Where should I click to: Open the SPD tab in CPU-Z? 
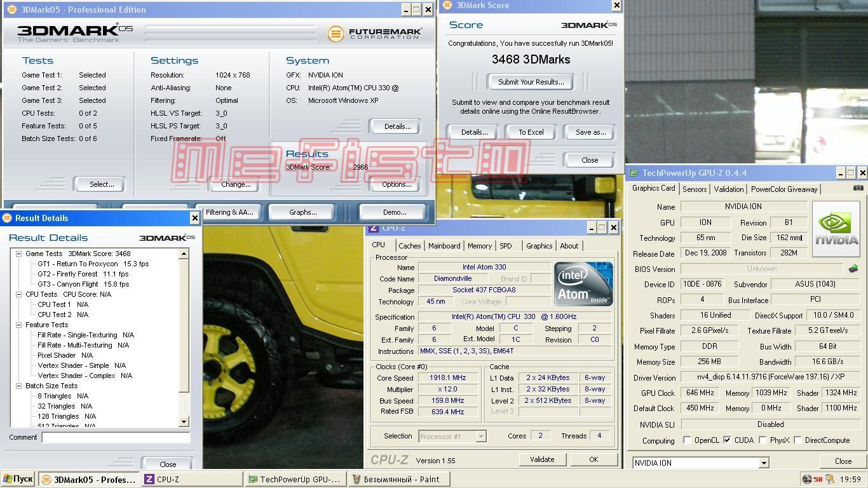pos(506,246)
